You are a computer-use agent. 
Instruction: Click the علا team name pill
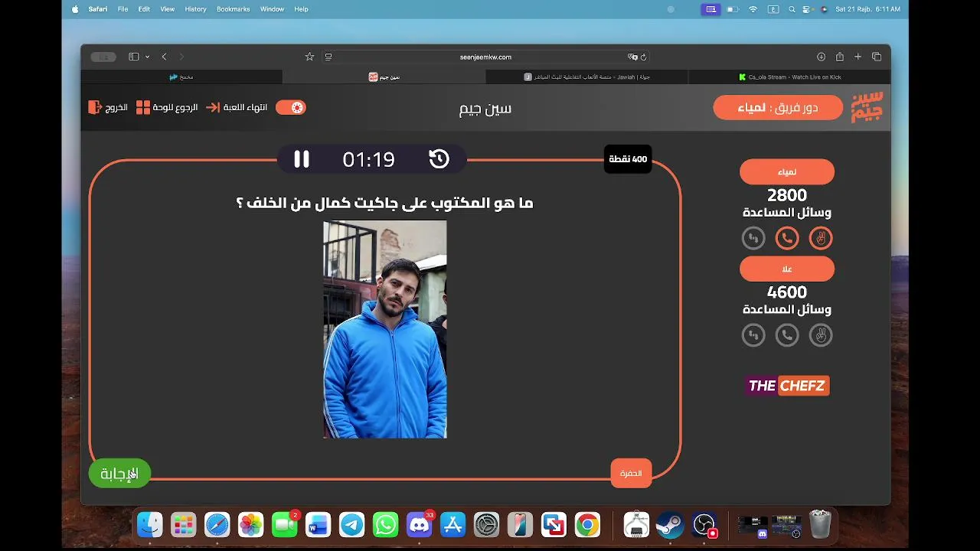[x=787, y=269]
